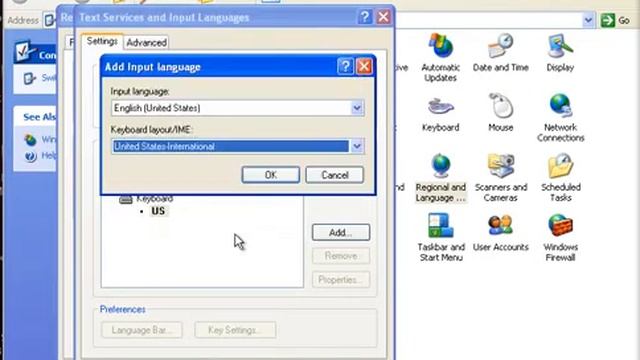Close the Add Input language dialog
640x360 pixels.
click(364, 66)
